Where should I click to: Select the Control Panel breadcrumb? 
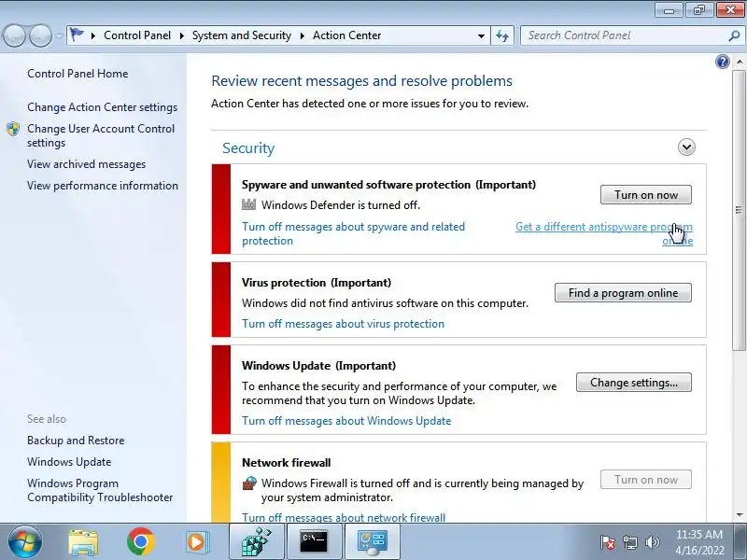[x=137, y=35]
